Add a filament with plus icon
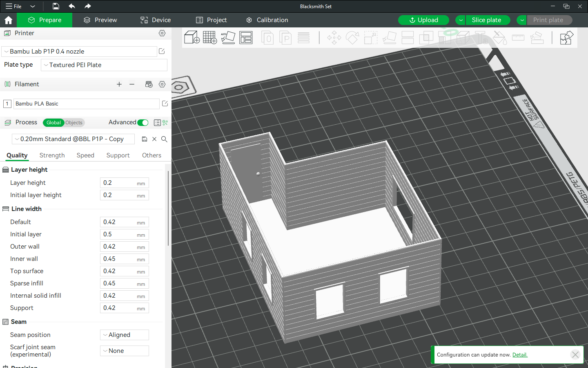 click(119, 84)
